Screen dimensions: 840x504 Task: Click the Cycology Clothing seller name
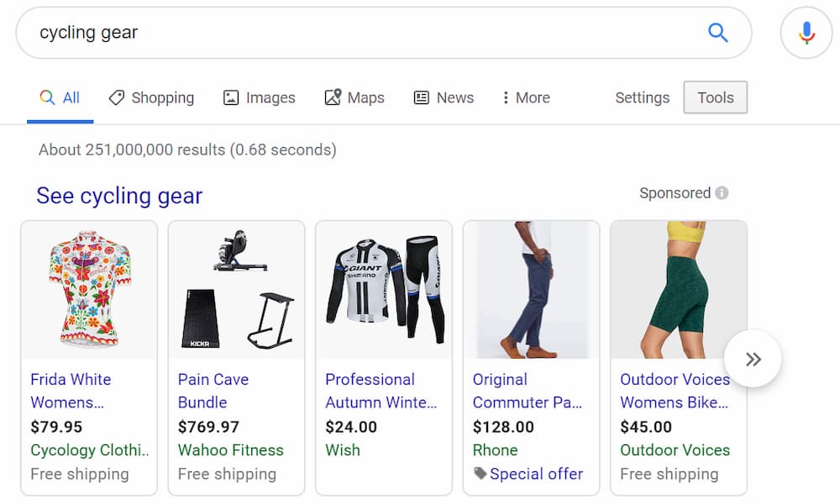click(x=90, y=450)
